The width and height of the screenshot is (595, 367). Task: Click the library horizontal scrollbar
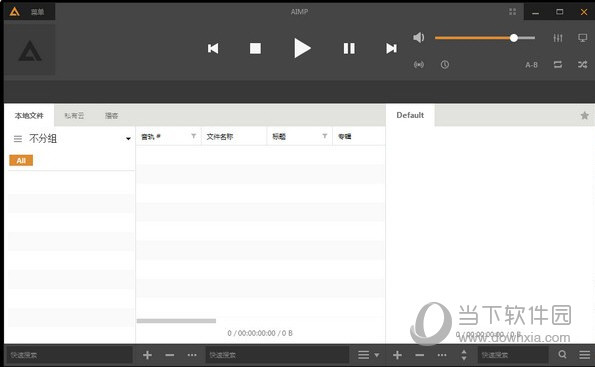click(176, 321)
